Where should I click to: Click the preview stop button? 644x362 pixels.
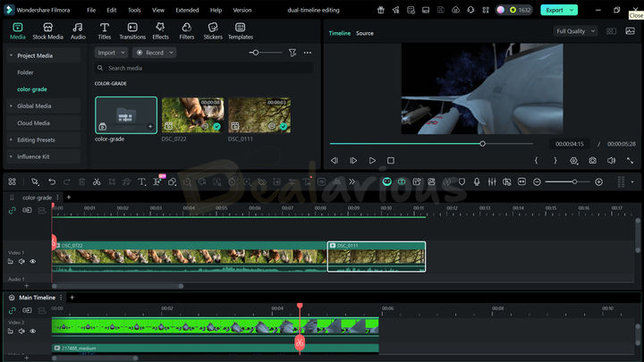[x=391, y=161]
